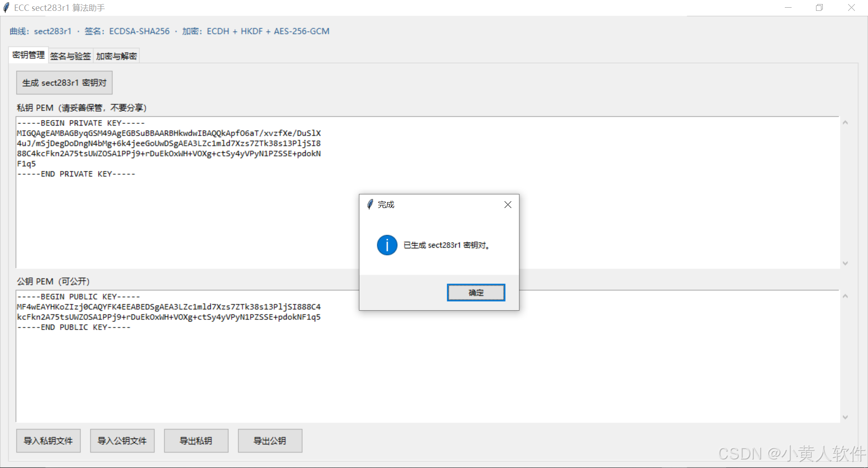Click the public key scrollbar up arrow

click(x=845, y=296)
